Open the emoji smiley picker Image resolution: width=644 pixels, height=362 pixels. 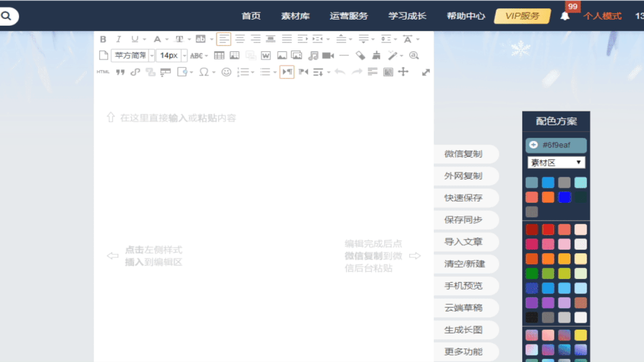(x=226, y=72)
